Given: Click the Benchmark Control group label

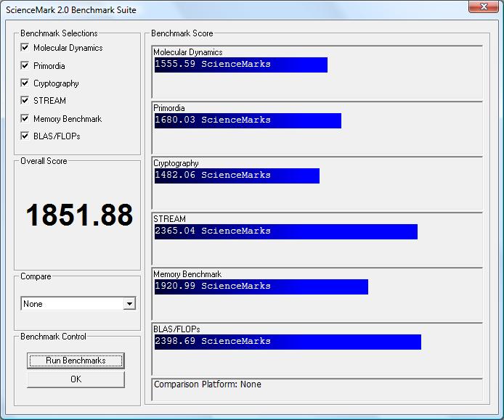Looking at the screenshot, I should (53, 337).
